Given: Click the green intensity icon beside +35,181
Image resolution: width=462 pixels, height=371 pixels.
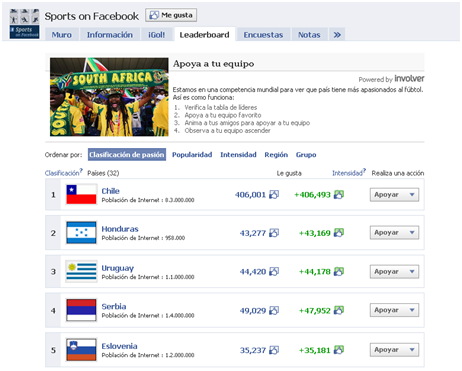Looking at the screenshot, I should [339, 350].
